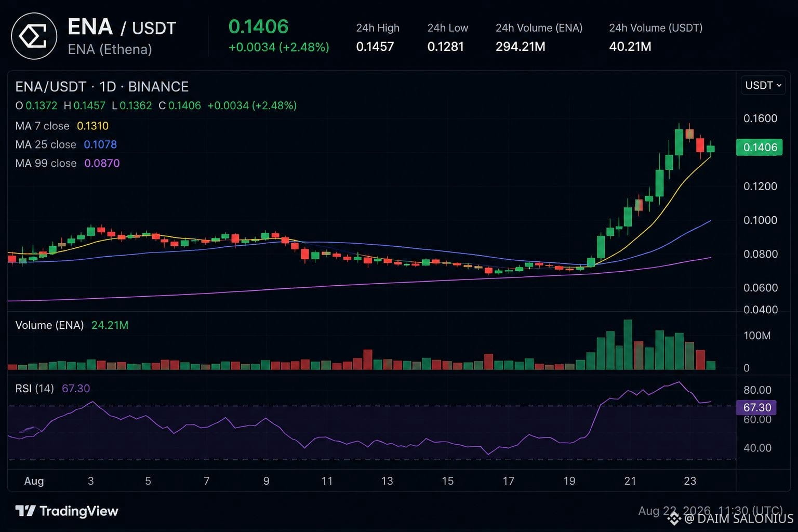Image resolution: width=798 pixels, height=532 pixels.
Task: Select the Volume (ENA) indicator legend
Action: point(72,325)
